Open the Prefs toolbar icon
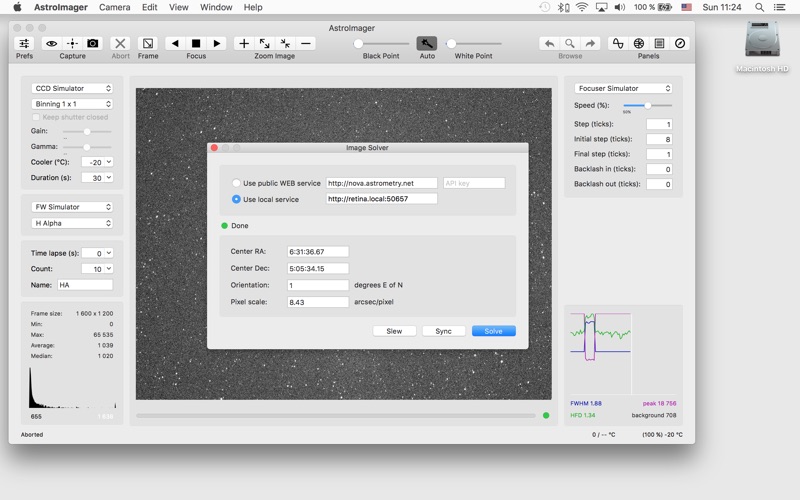 [x=24, y=43]
